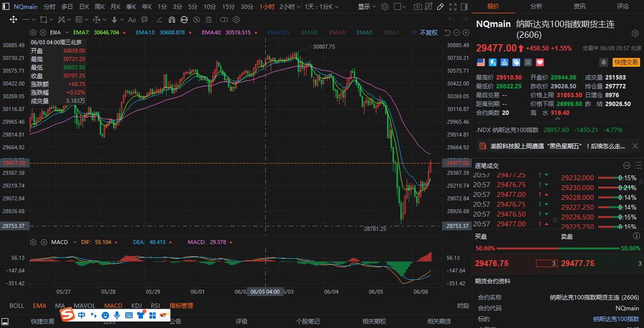644x328 pixels.
Task: Zoom in chart with plus circle
Action: (466, 32)
